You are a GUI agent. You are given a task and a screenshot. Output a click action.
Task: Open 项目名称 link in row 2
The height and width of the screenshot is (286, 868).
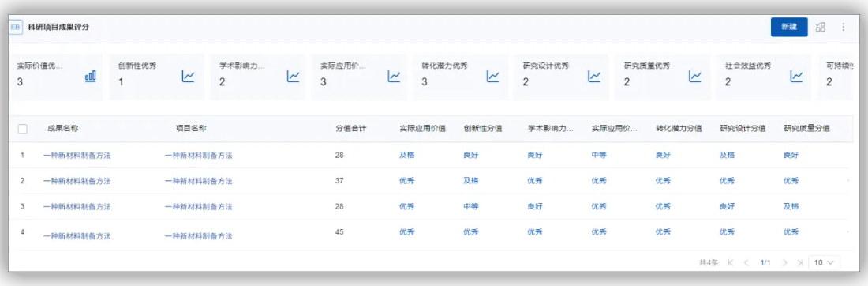pos(198,181)
